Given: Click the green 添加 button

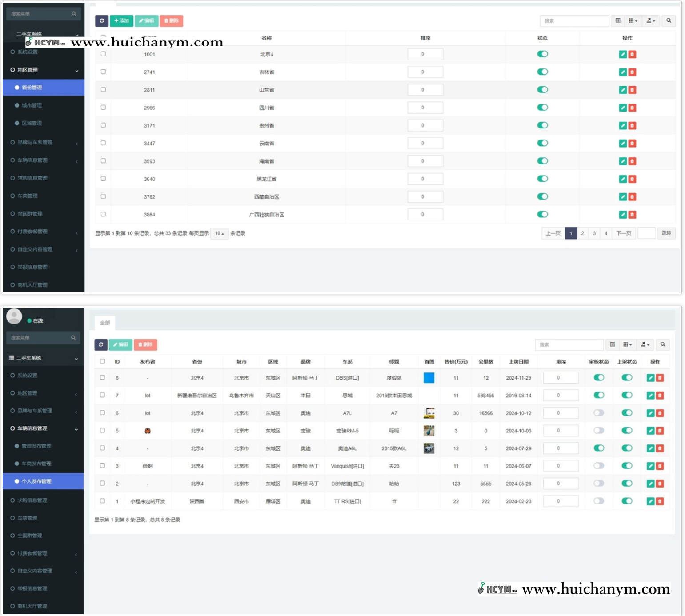Looking at the screenshot, I should click(x=121, y=21).
